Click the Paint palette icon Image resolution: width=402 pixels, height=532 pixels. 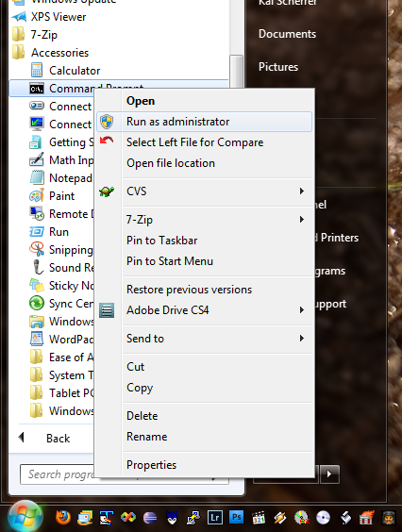37,196
